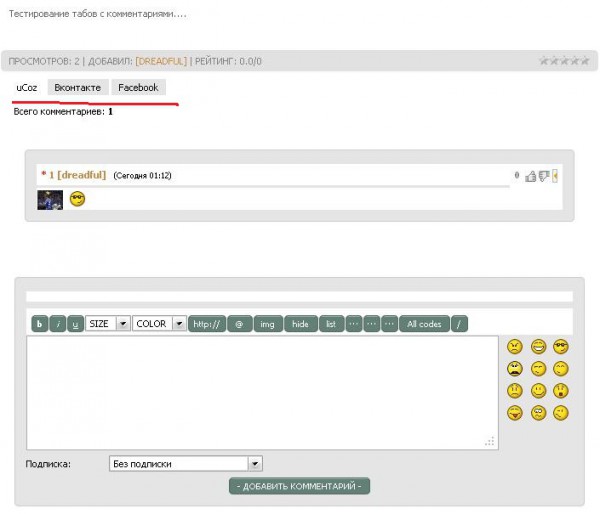Image resolution: width=600 pixels, height=514 pixels.
Task: Insert a link with the http:// button
Action: coord(207,324)
